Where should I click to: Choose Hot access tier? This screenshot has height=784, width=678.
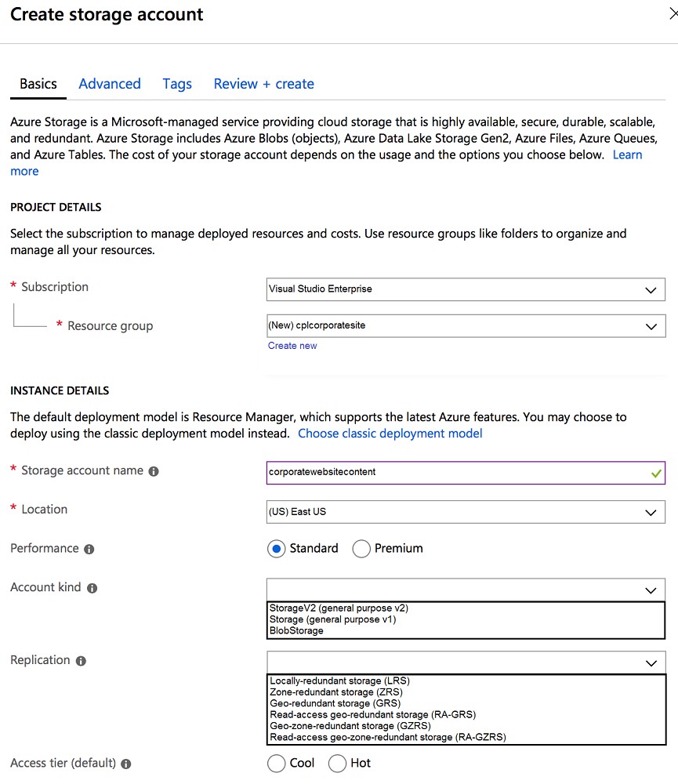coord(337,764)
